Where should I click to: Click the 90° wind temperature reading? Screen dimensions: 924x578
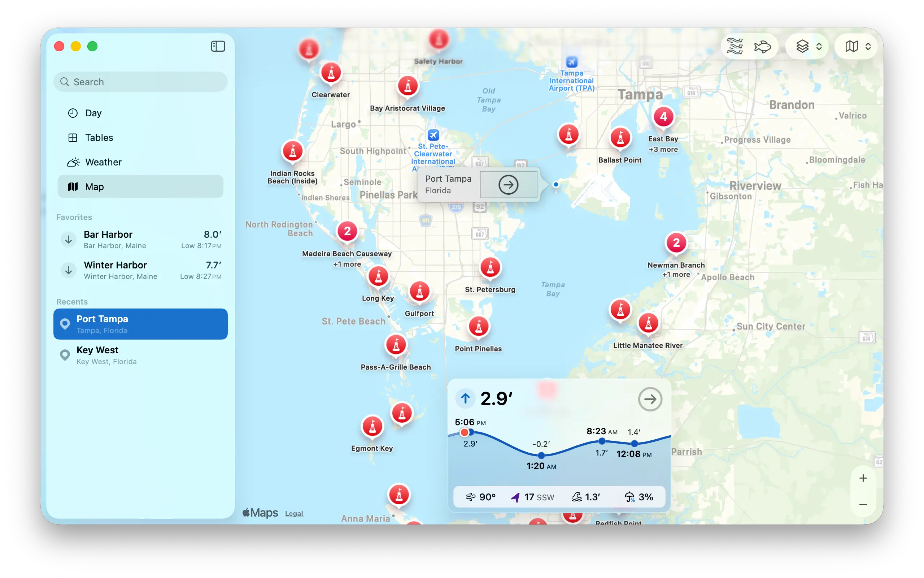tap(481, 497)
